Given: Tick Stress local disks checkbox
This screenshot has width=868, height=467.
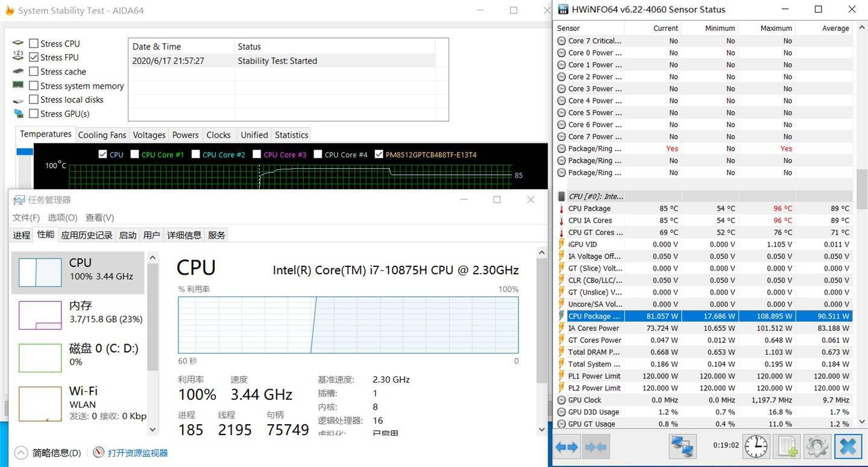Looking at the screenshot, I should (34, 99).
